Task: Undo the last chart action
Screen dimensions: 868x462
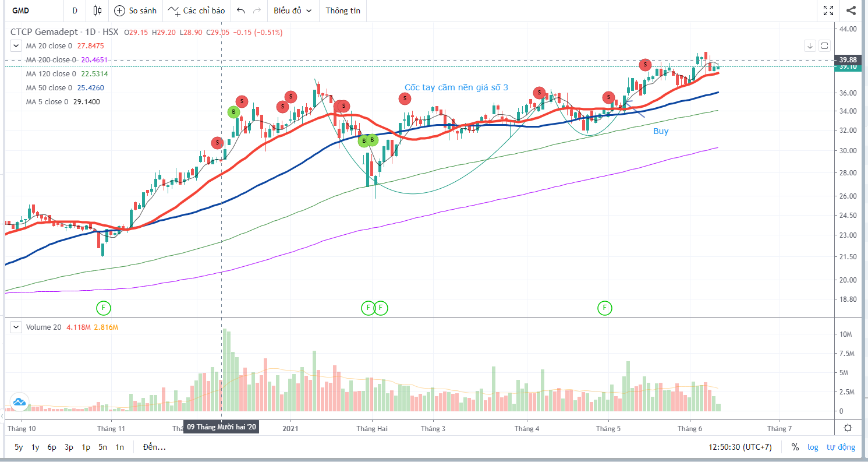Action: click(x=241, y=10)
